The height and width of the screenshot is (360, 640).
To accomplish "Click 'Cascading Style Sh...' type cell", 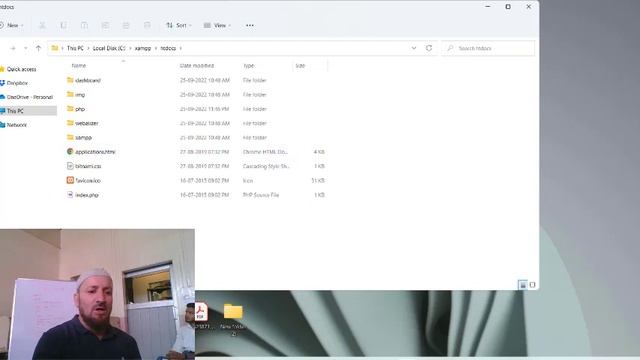I will 266,166.
